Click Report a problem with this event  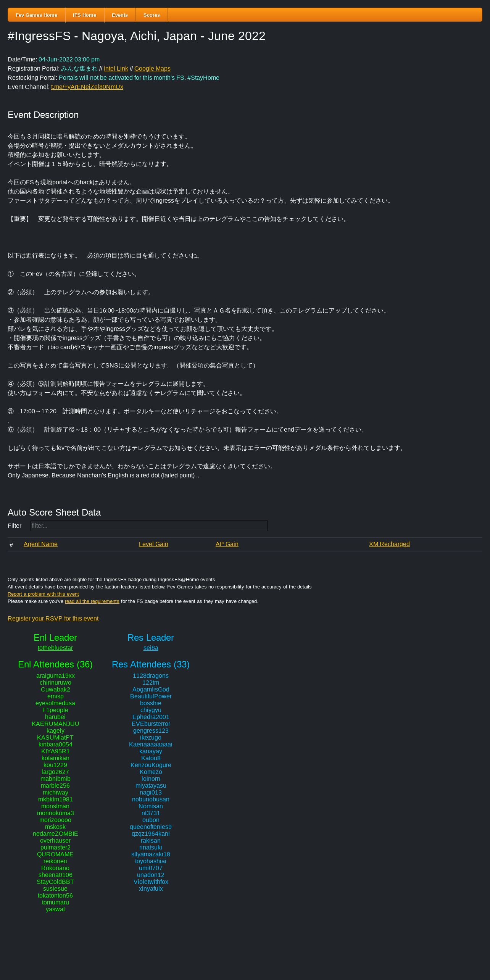(x=43, y=594)
